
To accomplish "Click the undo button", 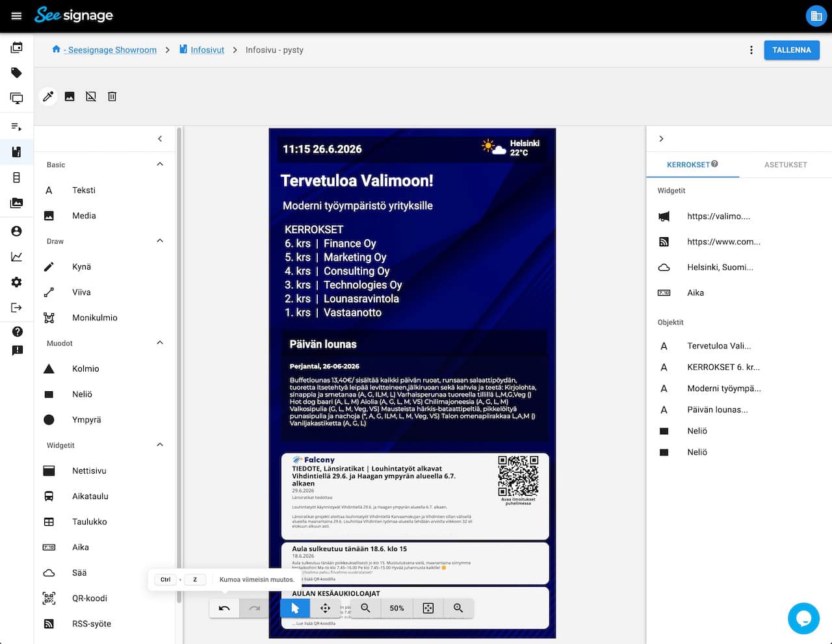I will [x=224, y=608].
